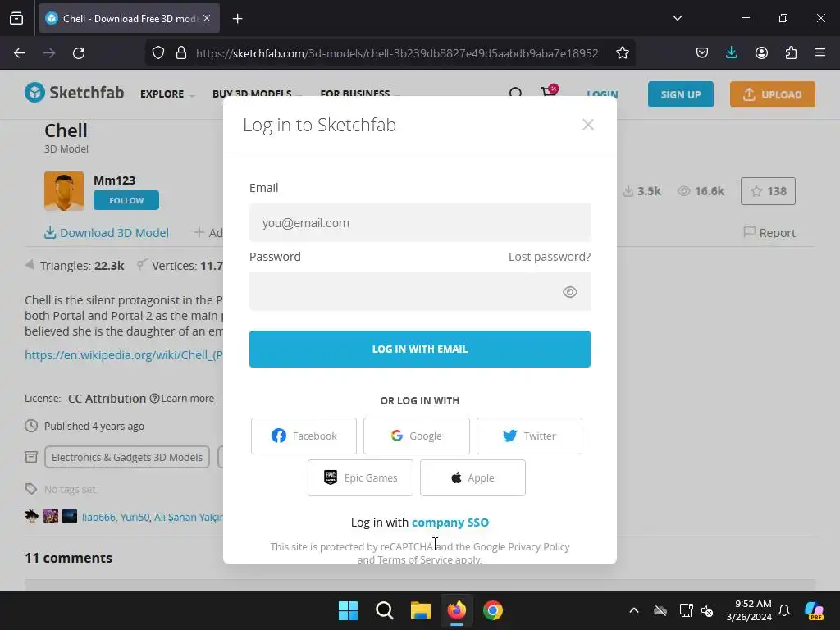Click the Sketchfab logo
840x630 pixels.
(74, 93)
